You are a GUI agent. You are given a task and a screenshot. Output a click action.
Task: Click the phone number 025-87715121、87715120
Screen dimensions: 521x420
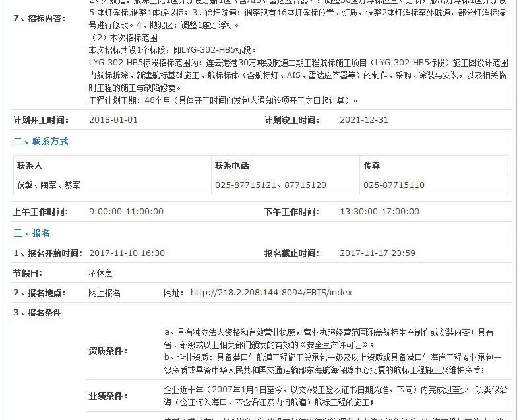pos(270,185)
